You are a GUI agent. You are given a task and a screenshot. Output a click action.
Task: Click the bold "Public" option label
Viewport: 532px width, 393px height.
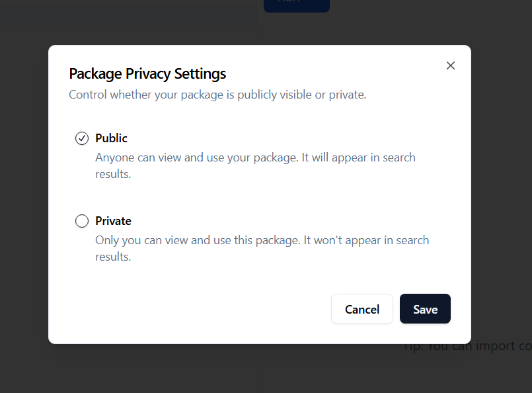pyautogui.click(x=111, y=138)
